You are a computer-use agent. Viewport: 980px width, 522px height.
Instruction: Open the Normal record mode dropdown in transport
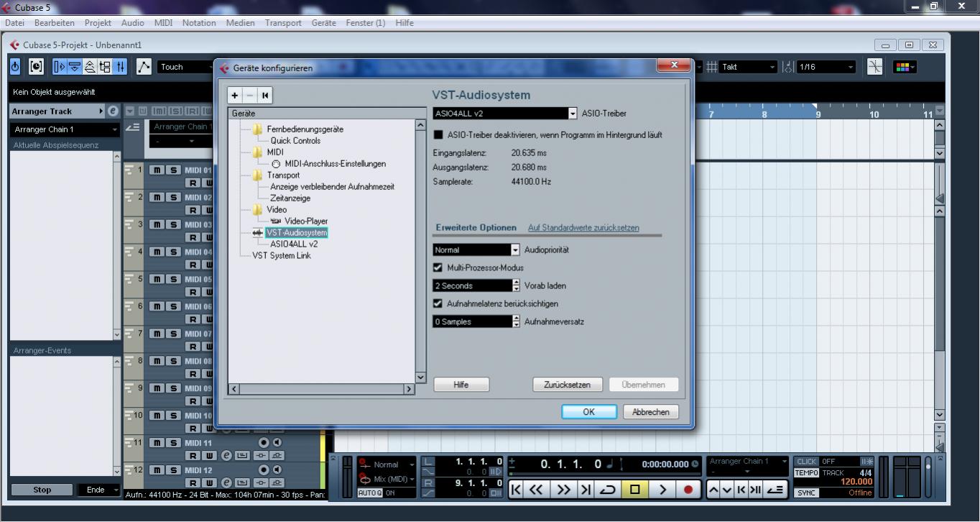coord(394,464)
